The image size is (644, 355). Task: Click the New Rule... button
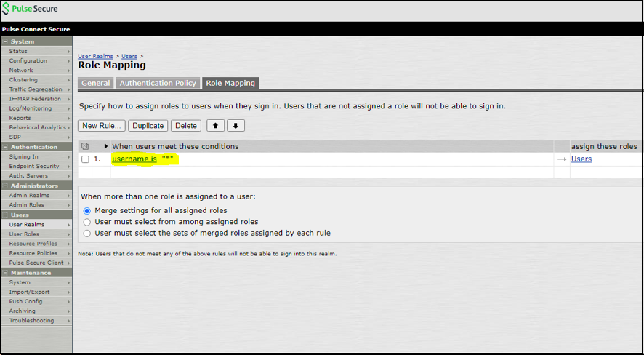point(102,126)
